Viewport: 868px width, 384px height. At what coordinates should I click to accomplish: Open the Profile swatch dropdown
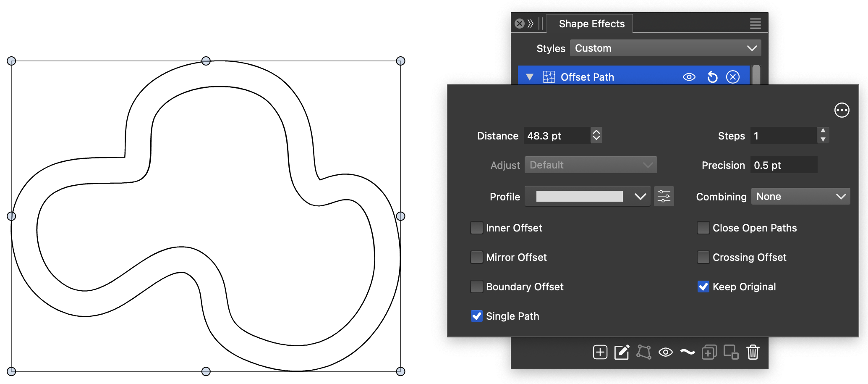pos(588,197)
